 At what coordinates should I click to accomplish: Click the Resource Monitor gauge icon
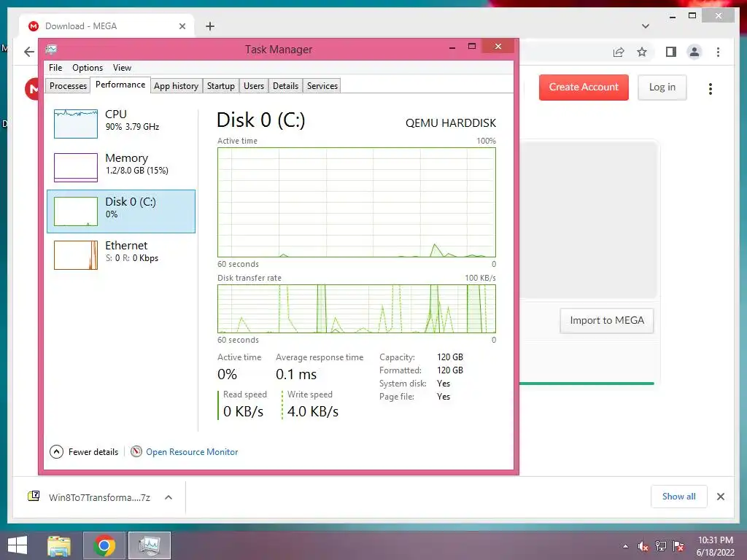pos(136,451)
